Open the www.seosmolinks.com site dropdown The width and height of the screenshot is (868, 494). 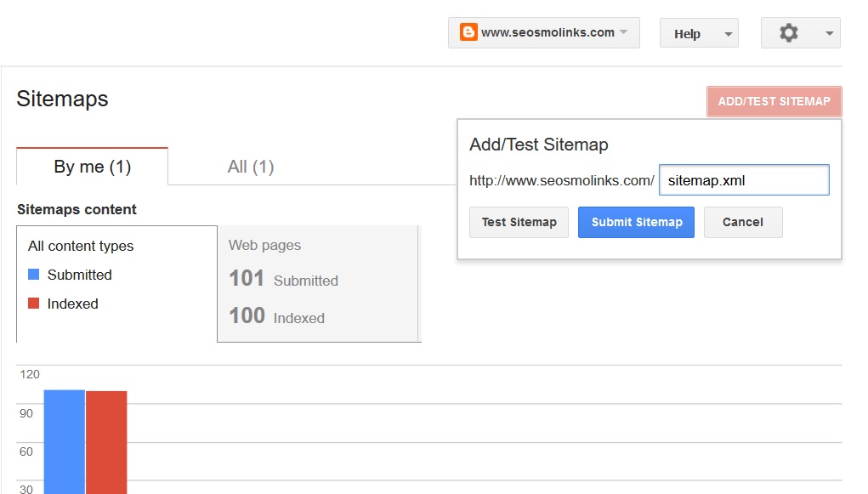coord(543,32)
